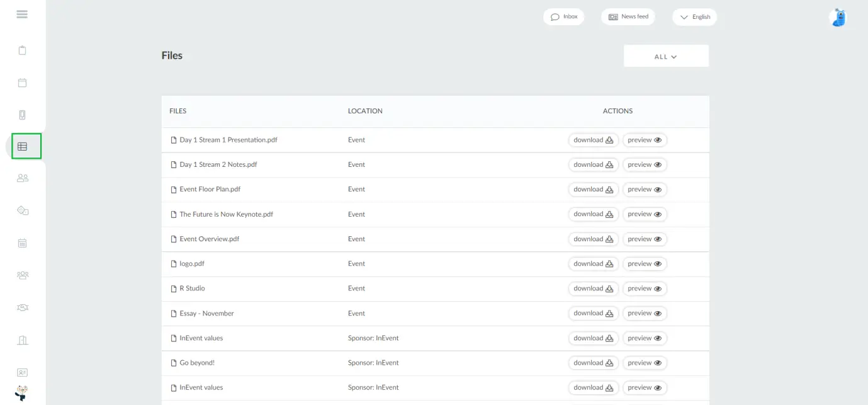868x405 pixels.
Task: Download logo.pdf
Action: pyautogui.click(x=594, y=264)
